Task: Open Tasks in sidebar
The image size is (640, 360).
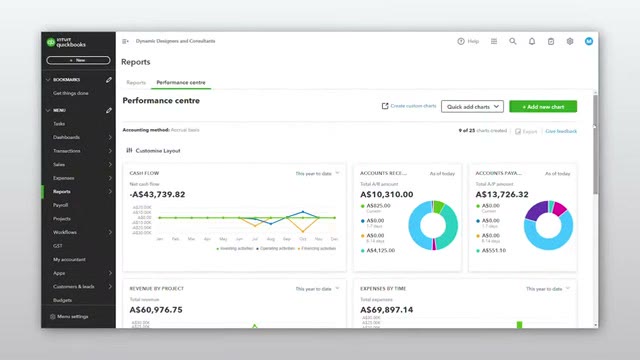Action: click(59, 124)
